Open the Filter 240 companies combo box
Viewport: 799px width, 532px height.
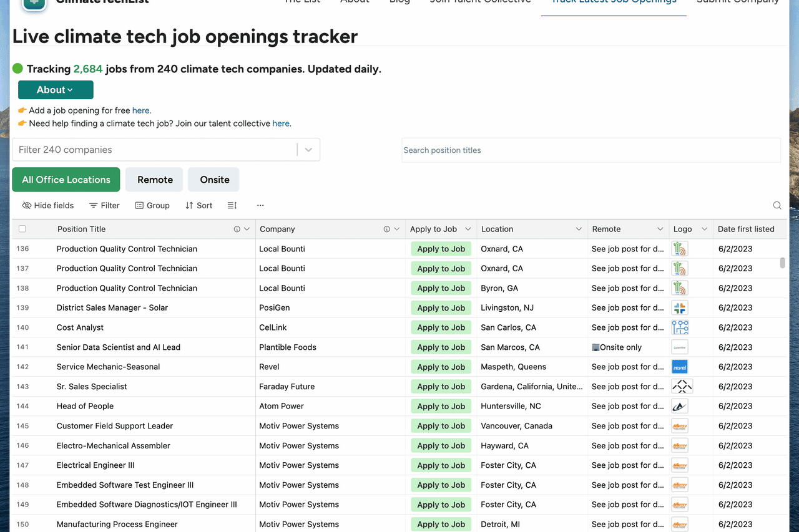tap(166, 150)
